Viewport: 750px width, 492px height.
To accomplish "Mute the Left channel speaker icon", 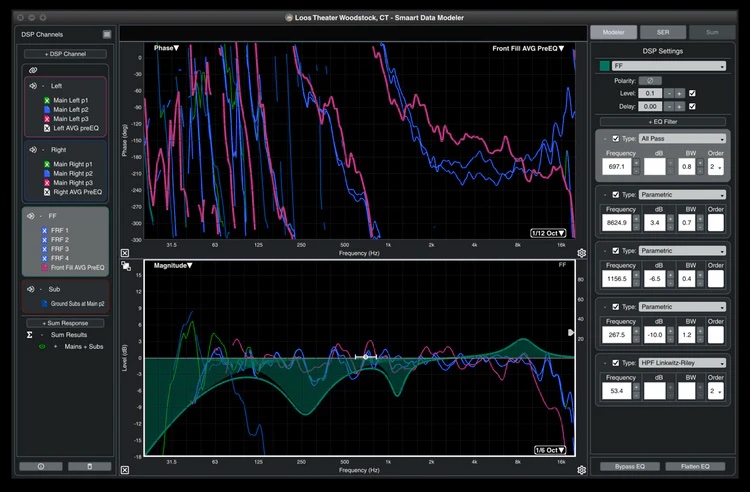I will click(32, 85).
